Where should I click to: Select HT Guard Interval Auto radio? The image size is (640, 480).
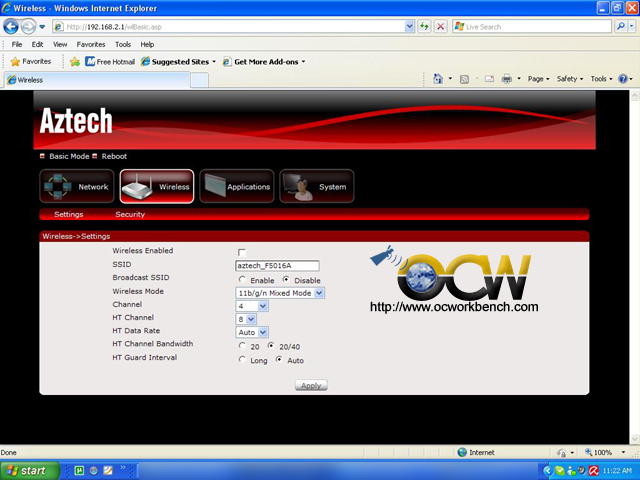coord(279,360)
